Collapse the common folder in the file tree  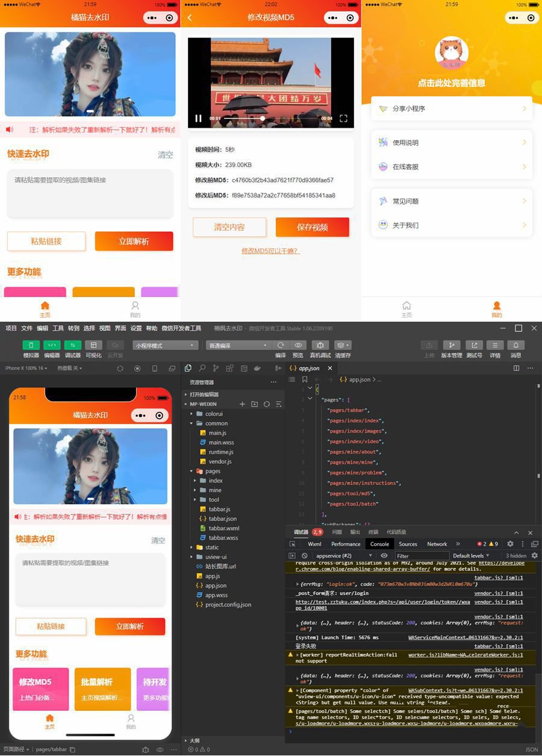[217, 423]
